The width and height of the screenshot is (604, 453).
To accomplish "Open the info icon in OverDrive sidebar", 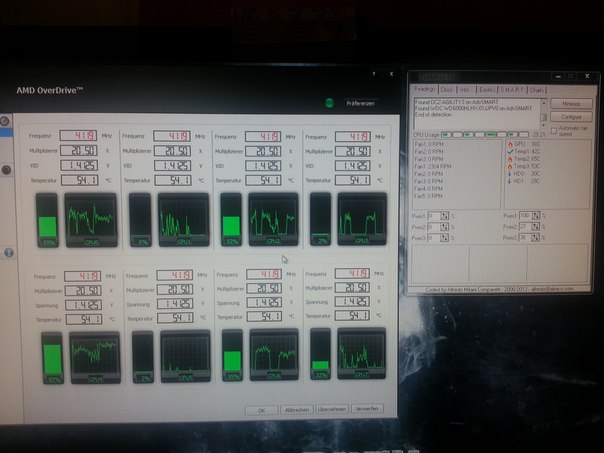I will point(8,253).
